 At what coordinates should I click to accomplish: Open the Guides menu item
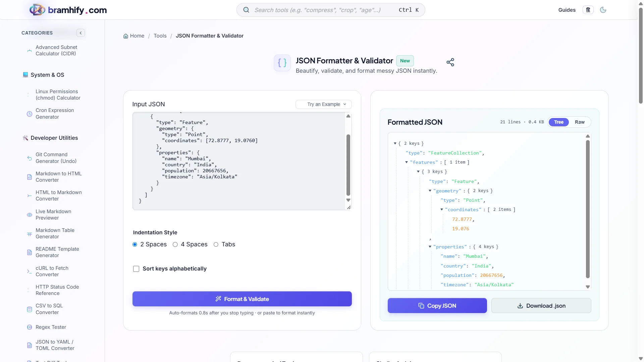[567, 10]
